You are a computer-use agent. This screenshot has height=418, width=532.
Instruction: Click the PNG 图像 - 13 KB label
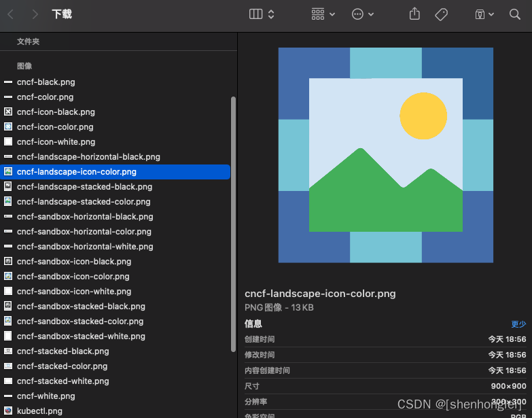point(279,307)
